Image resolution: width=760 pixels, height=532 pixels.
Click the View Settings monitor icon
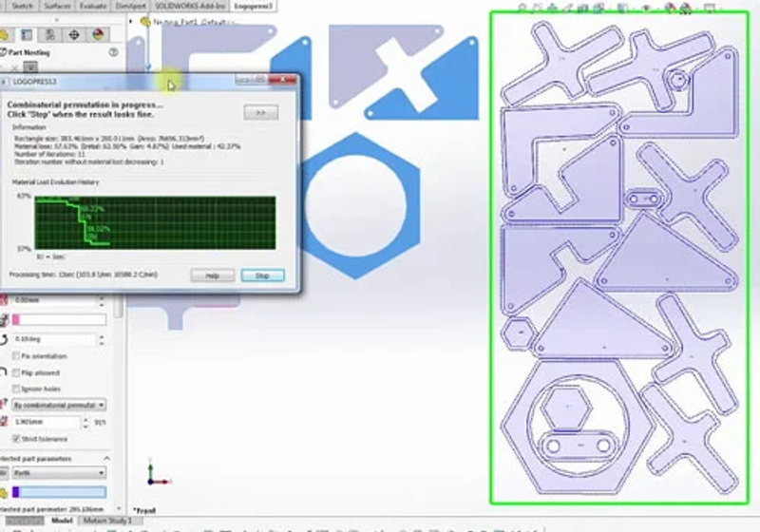pyautogui.click(x=710, y=8)
